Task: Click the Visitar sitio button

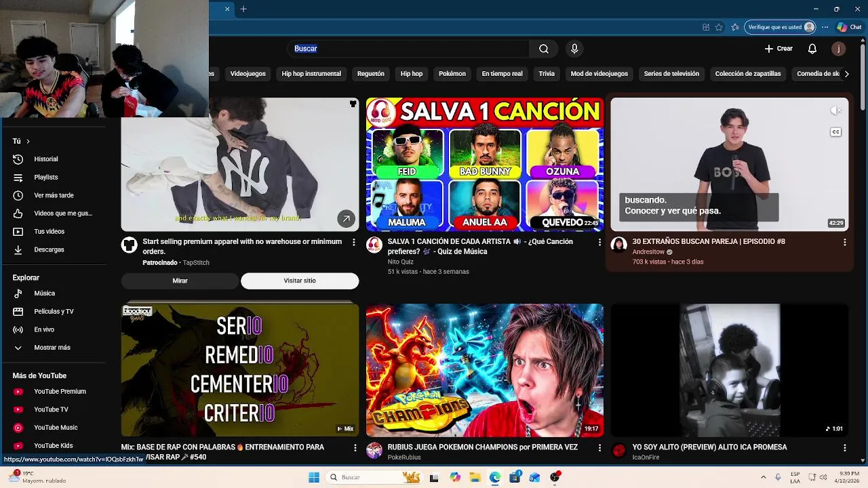Action: coord(300,281)
